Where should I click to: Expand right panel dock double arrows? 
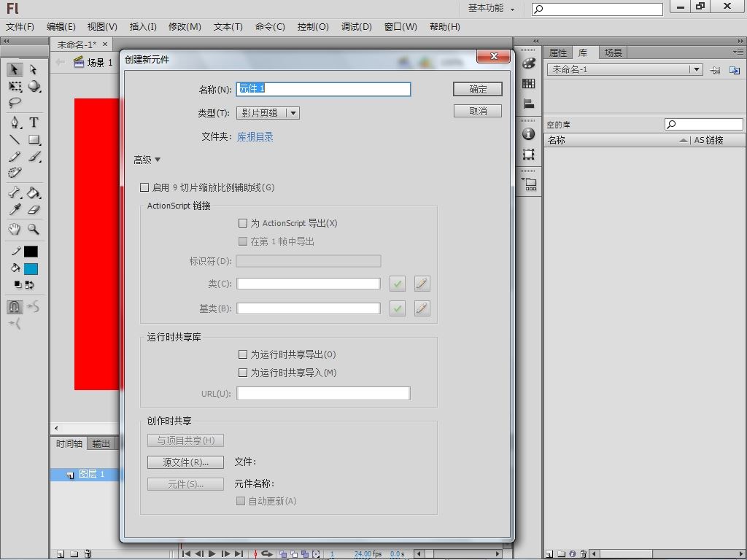coord(536,41)
